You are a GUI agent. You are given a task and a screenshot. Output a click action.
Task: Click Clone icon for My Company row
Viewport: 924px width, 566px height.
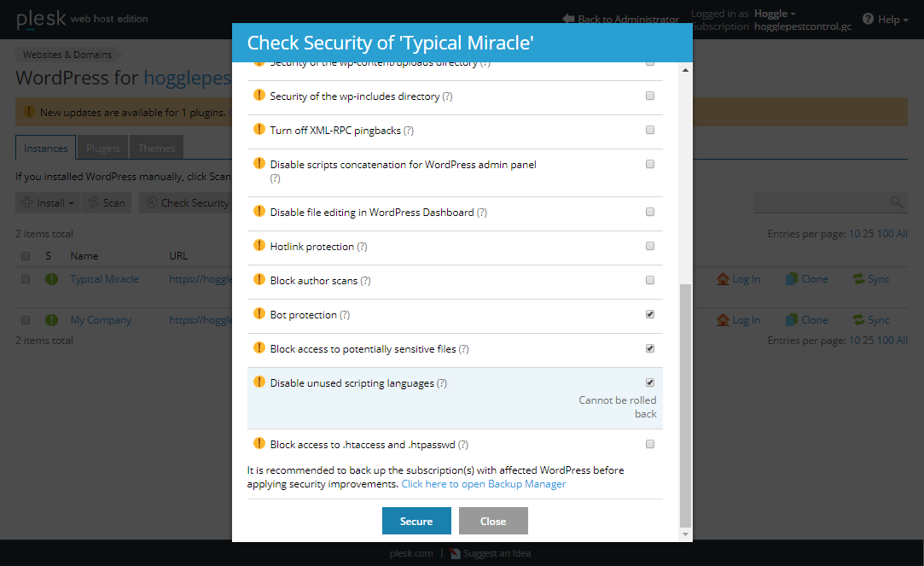coord(793,320)
